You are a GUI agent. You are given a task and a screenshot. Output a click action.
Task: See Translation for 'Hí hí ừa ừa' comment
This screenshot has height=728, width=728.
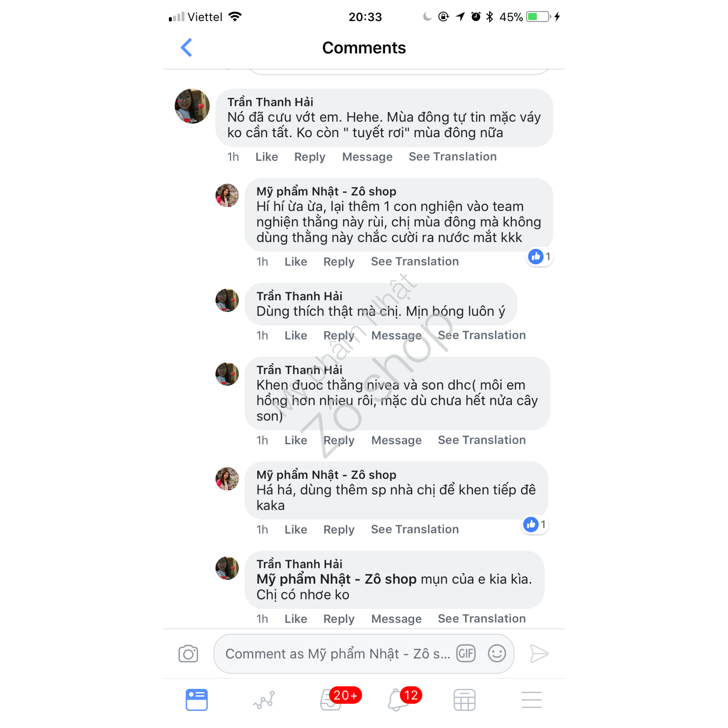click(415, 262)
